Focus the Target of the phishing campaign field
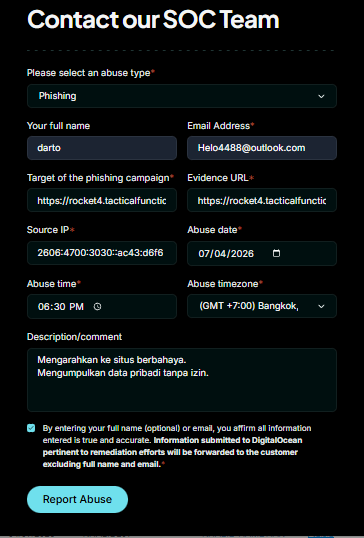364x538 pixels. point(102,200)
